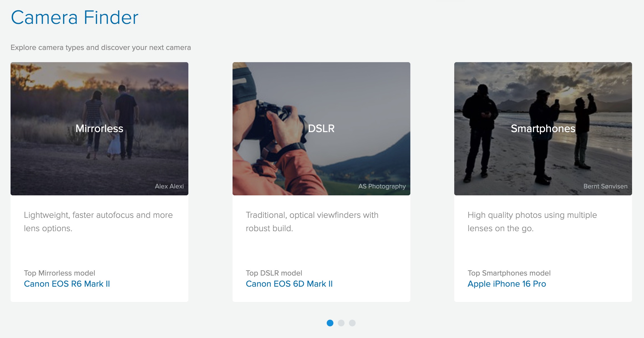The width and height of the screenshot is (644, 338).
Task: Click photographer credit AS Photography
Action: pos(382,186)
